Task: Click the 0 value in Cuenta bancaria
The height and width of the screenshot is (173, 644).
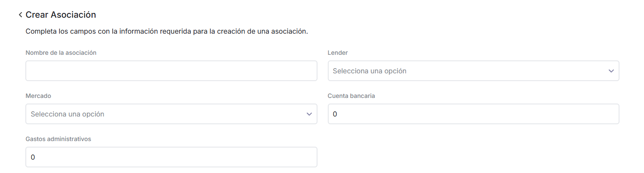Action: (335, 114)
